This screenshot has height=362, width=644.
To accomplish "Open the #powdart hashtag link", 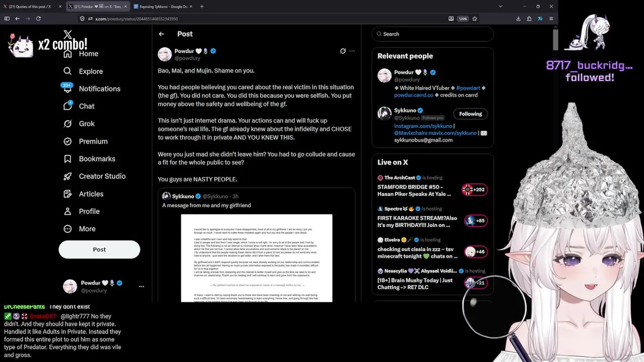I will point(468,88).
